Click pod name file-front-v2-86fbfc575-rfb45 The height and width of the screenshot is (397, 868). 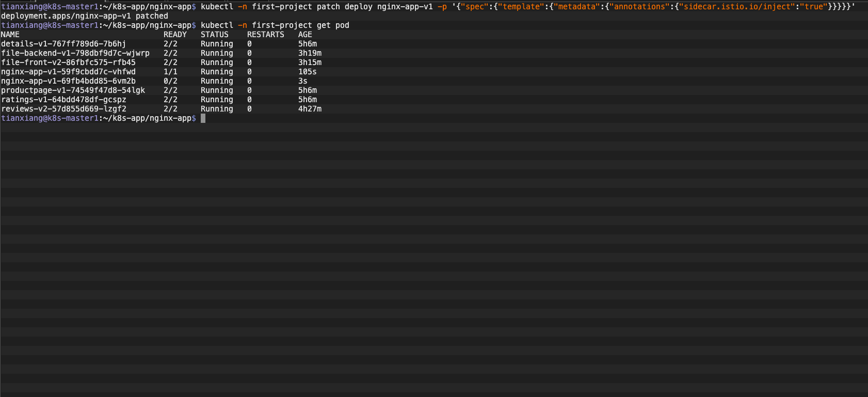68,62
